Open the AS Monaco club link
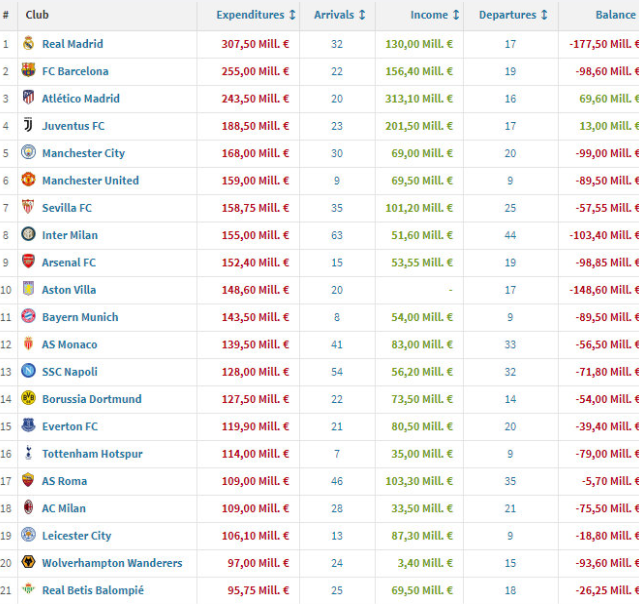The image size is (639, 604). click(x=70, y=344)
